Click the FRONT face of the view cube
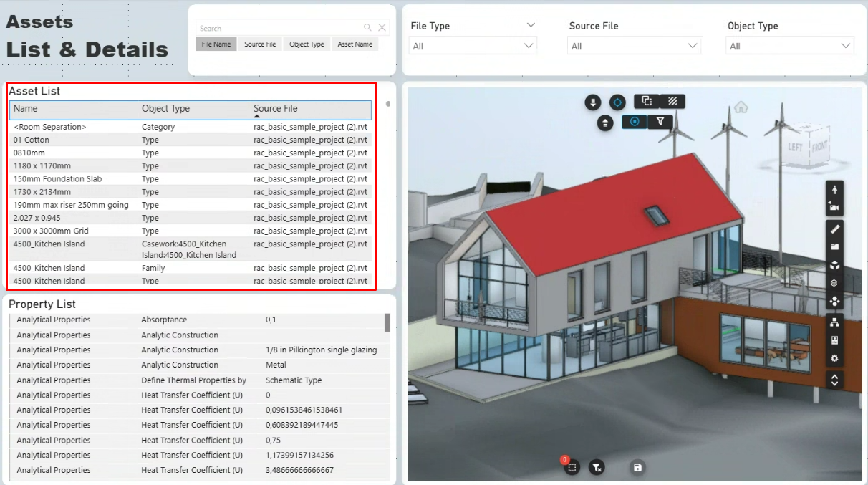868x485 pixels. click(x=819, y=148)
